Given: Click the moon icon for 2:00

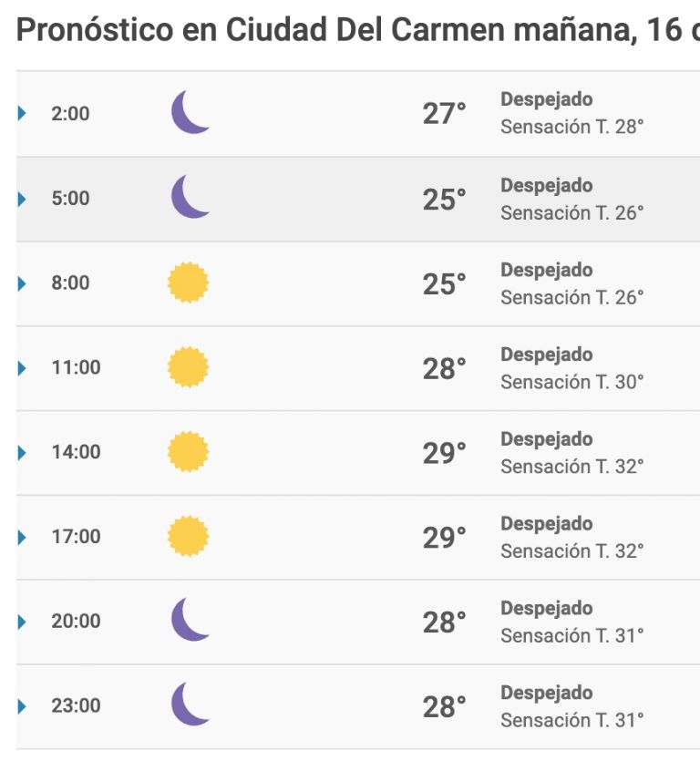Looking at the screenshot, I should point(190,112).
